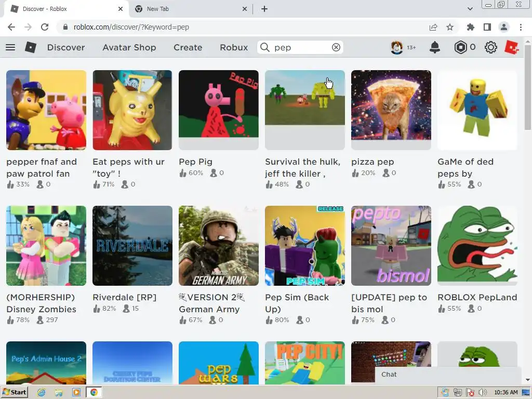Open the Pep Wars game thumbnail
Image resolution: width=532 pixels, height=399 pixels.
pyautogui.click(x=219, y=363)
